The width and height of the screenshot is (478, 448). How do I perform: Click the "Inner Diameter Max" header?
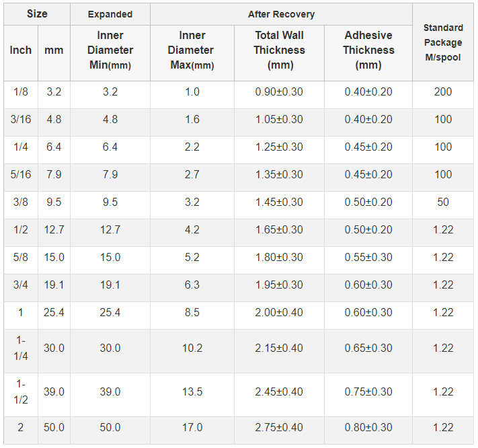pyautogui.click(x=192, y=50)
